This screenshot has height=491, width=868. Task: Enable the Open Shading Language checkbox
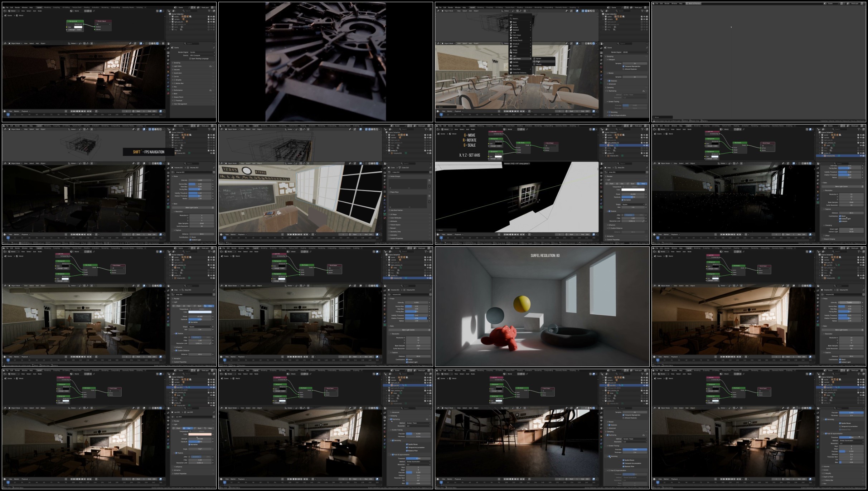(x=190, y=59)
